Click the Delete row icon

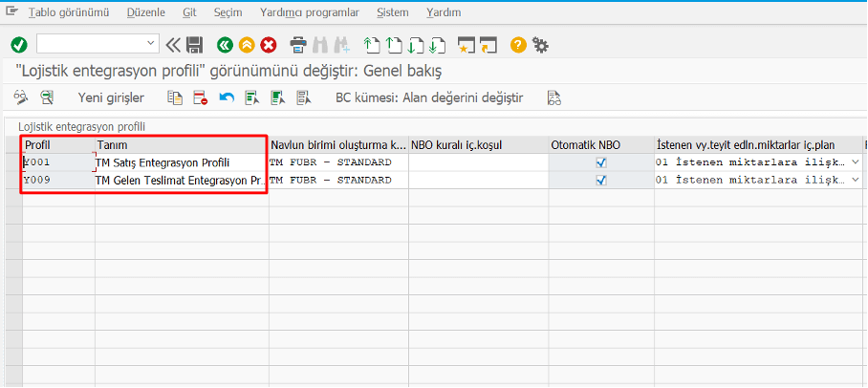(x=200, y=97)
